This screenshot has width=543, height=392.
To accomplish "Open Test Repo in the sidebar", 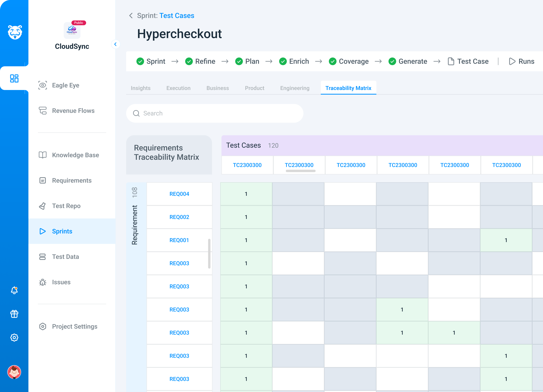I will 66,206.
